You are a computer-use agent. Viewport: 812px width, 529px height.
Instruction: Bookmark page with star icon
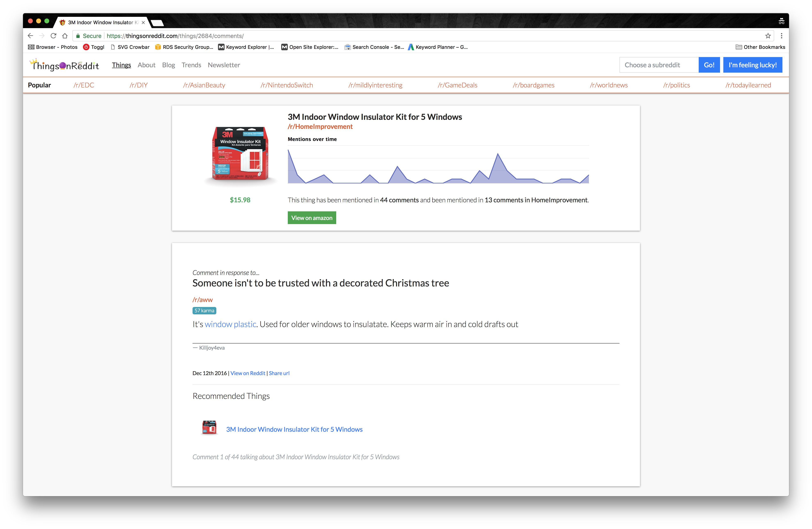coord(768,36)
